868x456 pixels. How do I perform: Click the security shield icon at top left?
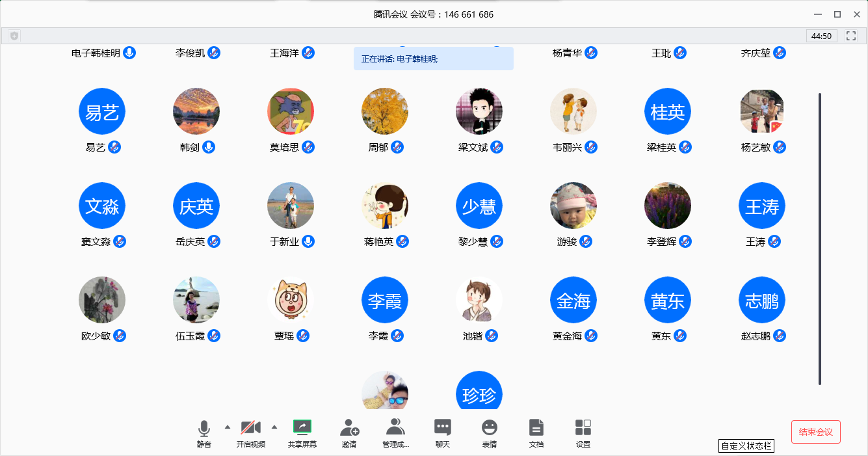coord(14,36)
